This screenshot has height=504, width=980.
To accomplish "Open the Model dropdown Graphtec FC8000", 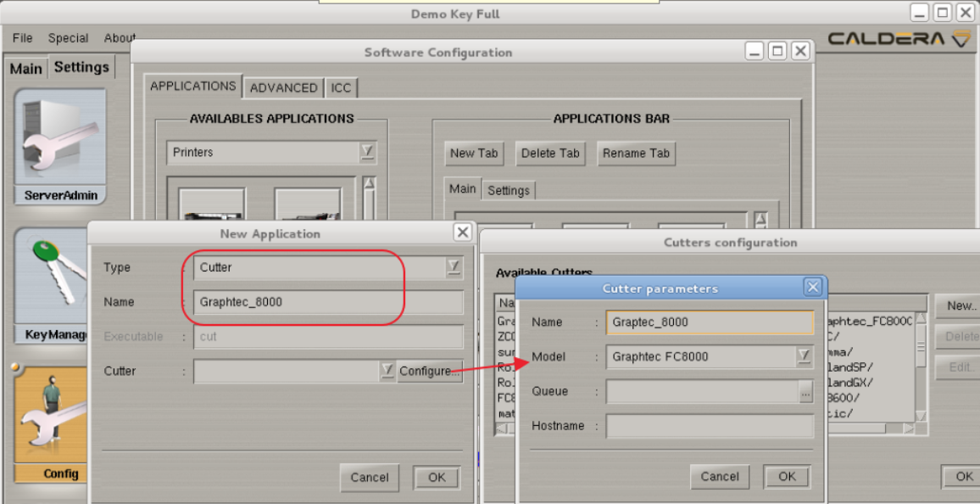I will 804,357.
